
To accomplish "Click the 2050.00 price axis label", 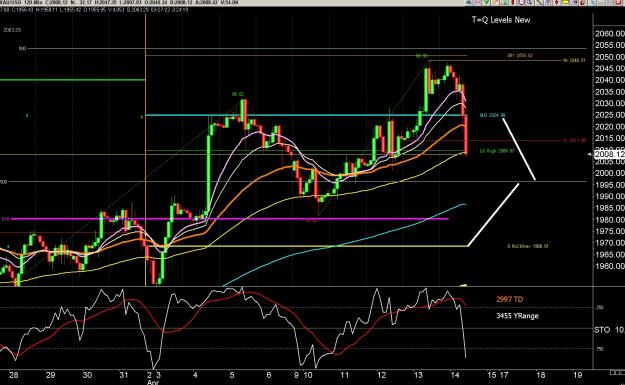I will click(x=609, y=57).
